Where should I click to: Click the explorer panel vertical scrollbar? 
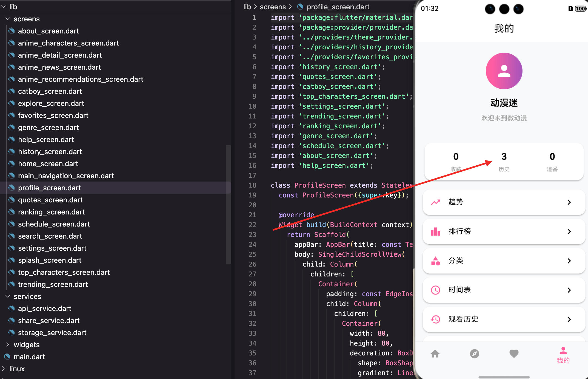click(228, 204)
